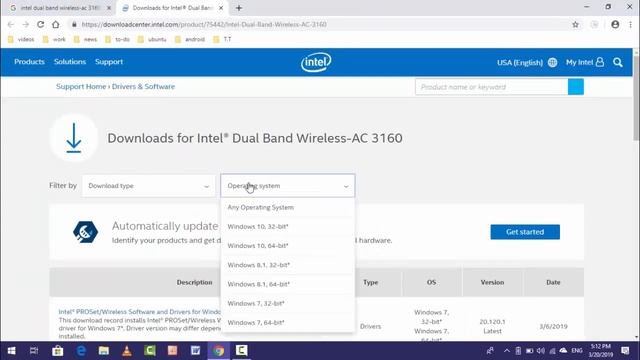640x360 pixels.
Task: Go back to previous browser page
Action: click(11, 24)
